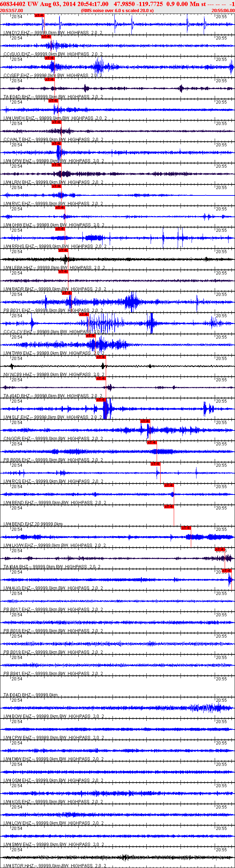235x868 pixels.
Task: Click the large burst on UW SLF waveform
Action: pyautogui.click(x=108, y=409)
